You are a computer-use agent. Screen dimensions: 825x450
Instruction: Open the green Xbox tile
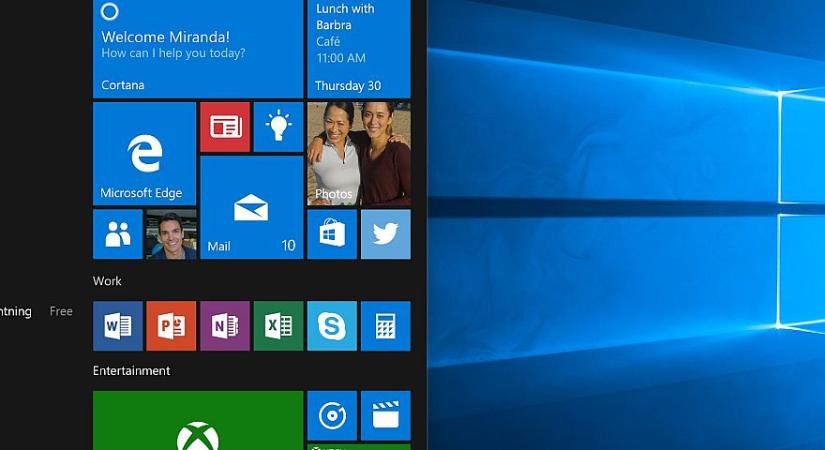point(198,420)
